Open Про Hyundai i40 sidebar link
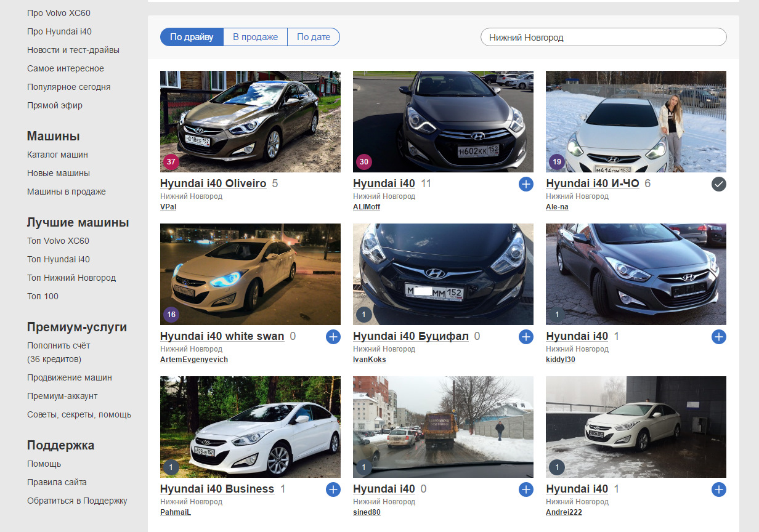 point(59,31)
